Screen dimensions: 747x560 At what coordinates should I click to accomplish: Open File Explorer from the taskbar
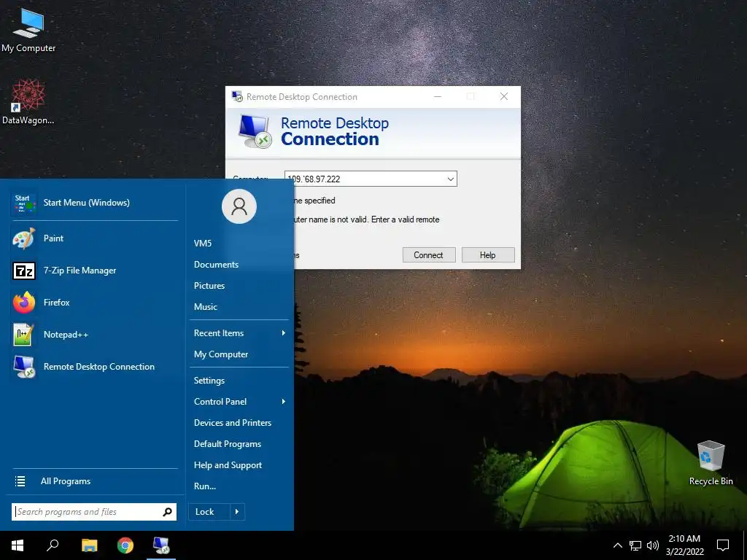pos(89,545)
